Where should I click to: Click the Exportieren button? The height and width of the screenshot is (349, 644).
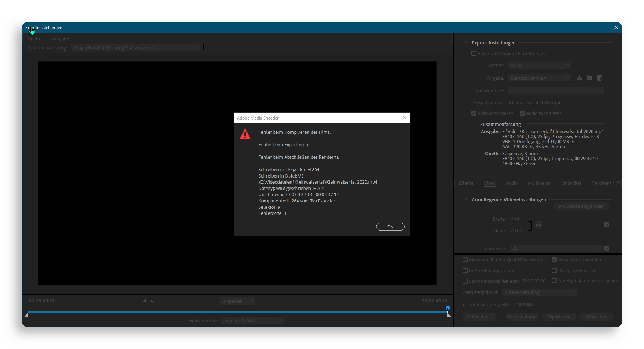pos(559,317)
